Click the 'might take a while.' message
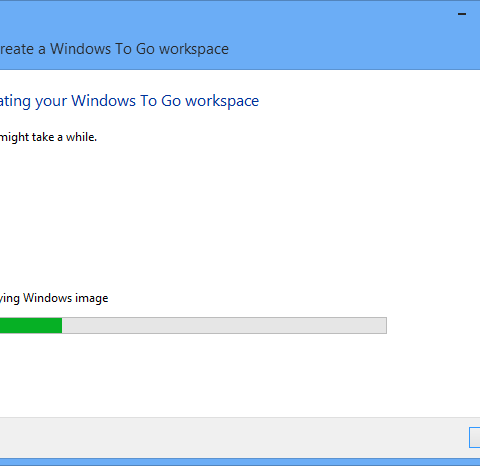 click(x=48, y=137)
